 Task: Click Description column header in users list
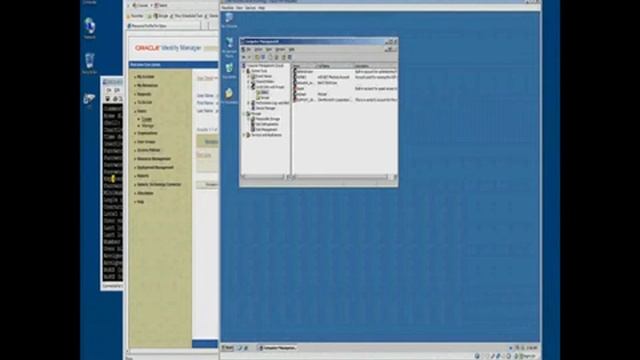tap(375, 66)
